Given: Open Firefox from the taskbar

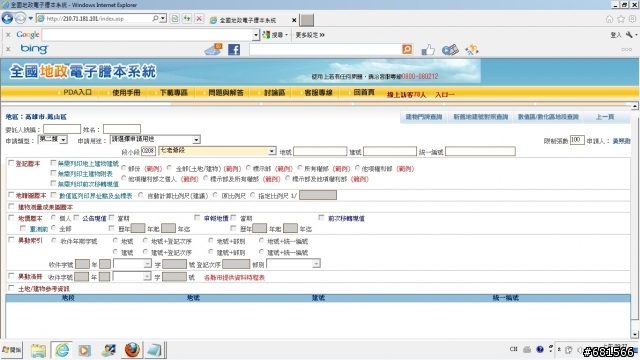Looking at the screenshot, I should click(x=132, y=350).
